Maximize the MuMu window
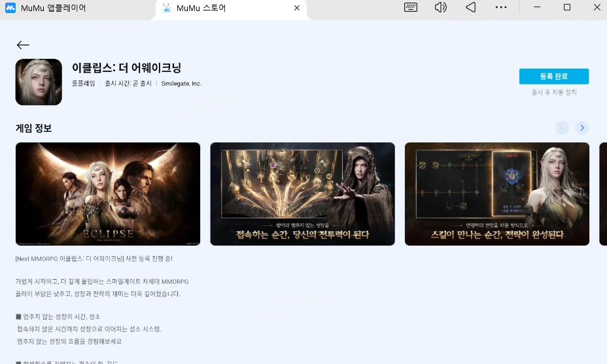607x364 pixels. (566, 7)
